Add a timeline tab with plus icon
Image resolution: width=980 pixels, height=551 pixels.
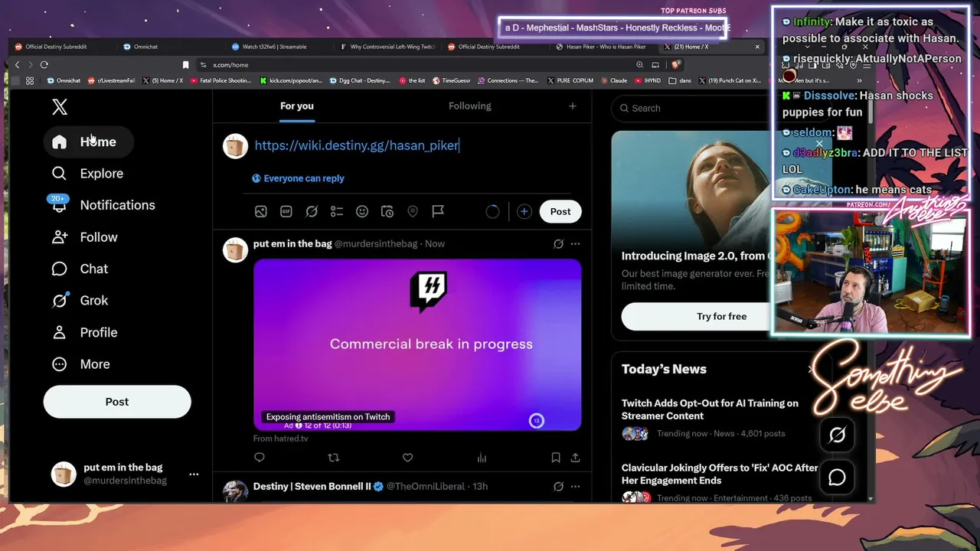[x=572, y=106]
